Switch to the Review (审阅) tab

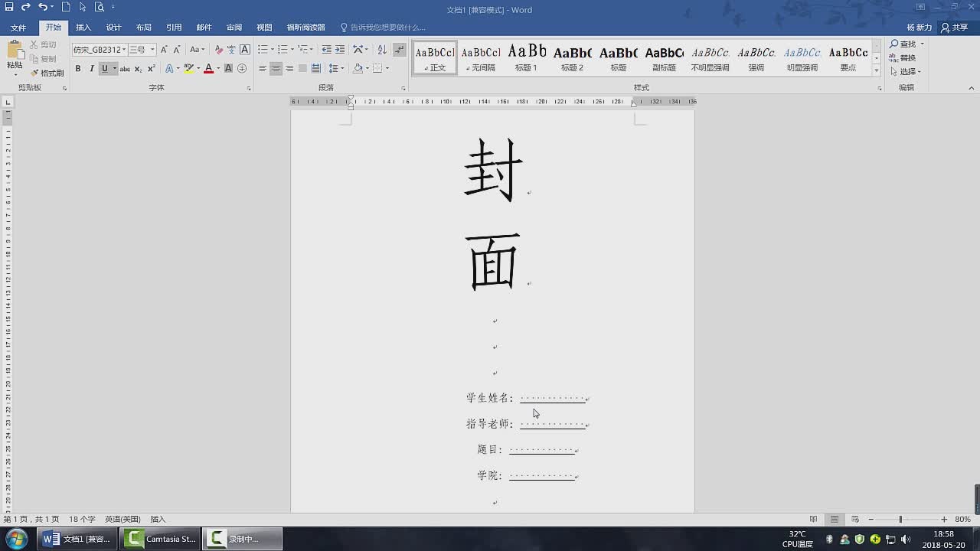[234, 28]
